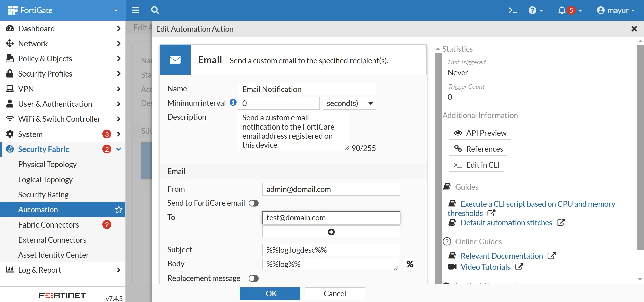
Task: Click the To email field
Action: [331, 218]
